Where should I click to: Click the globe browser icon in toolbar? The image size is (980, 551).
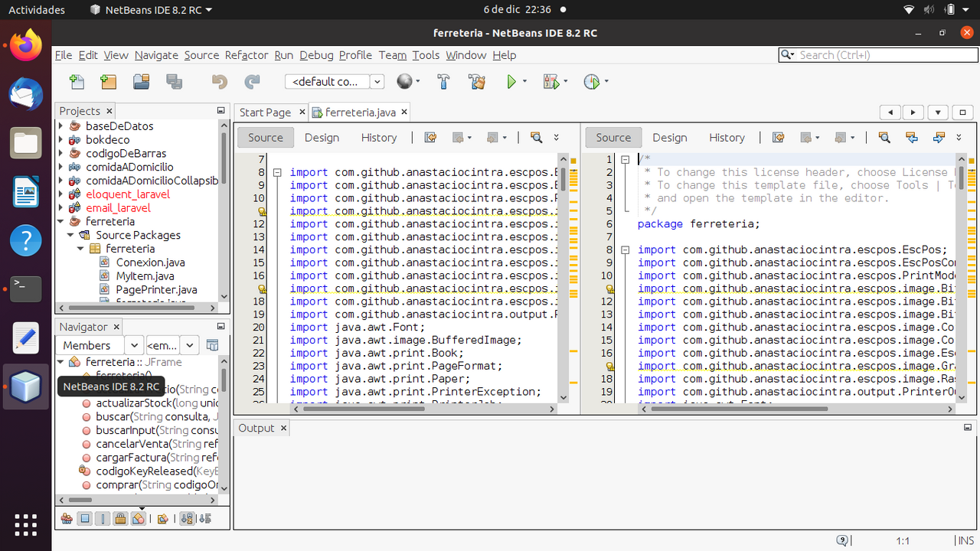tap(403, 81)
